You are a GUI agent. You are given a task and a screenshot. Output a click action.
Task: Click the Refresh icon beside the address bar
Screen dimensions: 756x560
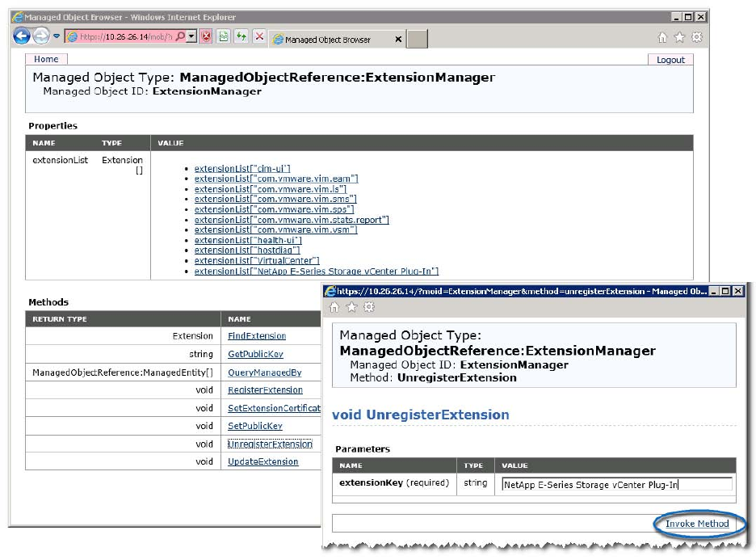tap(241, 36)
